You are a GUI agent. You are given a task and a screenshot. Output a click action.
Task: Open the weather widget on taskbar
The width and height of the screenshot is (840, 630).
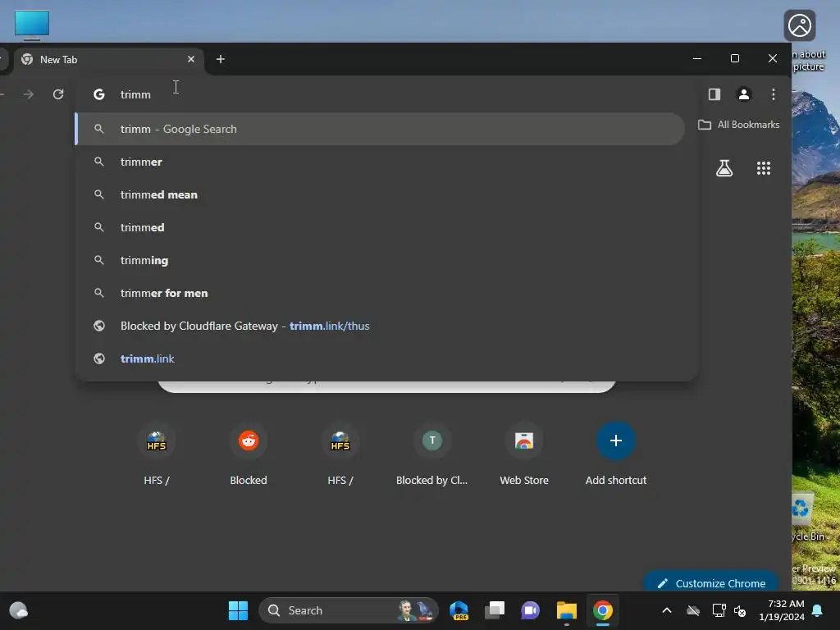(19, 610)
